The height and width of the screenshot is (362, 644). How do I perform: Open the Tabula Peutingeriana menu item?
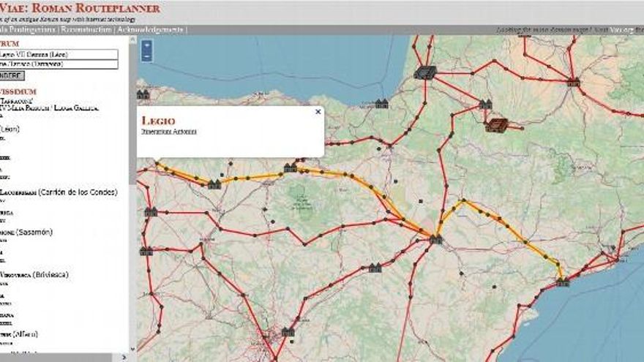pyautogui.click(x=27, y=29)
